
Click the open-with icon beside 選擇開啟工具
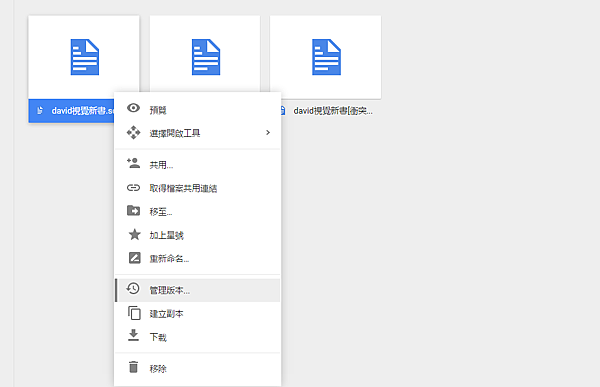coord(133,132)
